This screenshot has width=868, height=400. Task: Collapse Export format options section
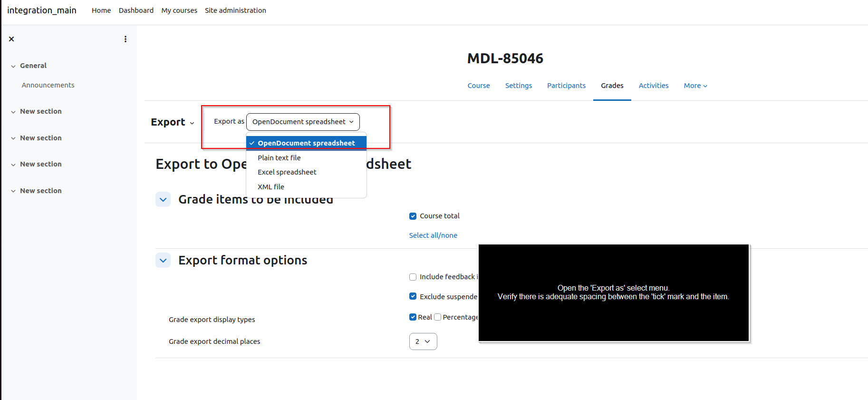[x=163, y=260]
